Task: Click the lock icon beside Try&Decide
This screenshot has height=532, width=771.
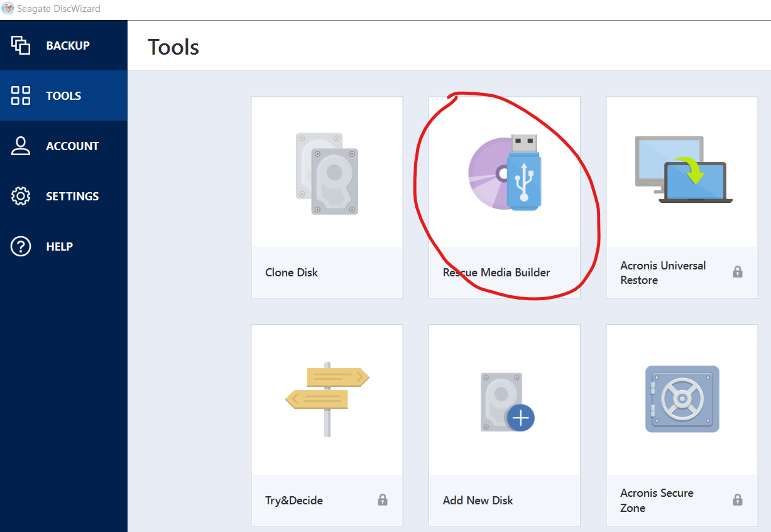Action: (x=383, y=500)
